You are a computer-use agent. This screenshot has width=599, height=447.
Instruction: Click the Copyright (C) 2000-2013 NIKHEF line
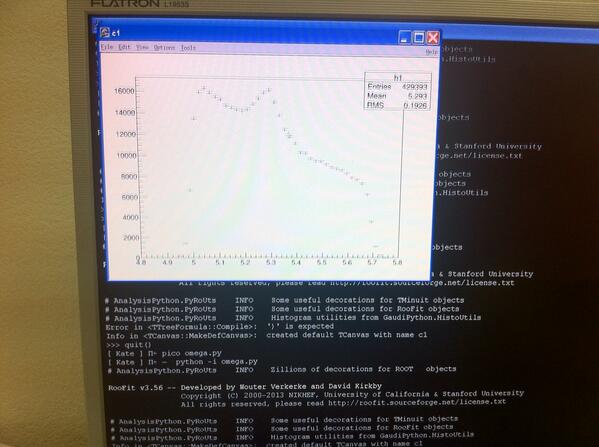point(352,394)
